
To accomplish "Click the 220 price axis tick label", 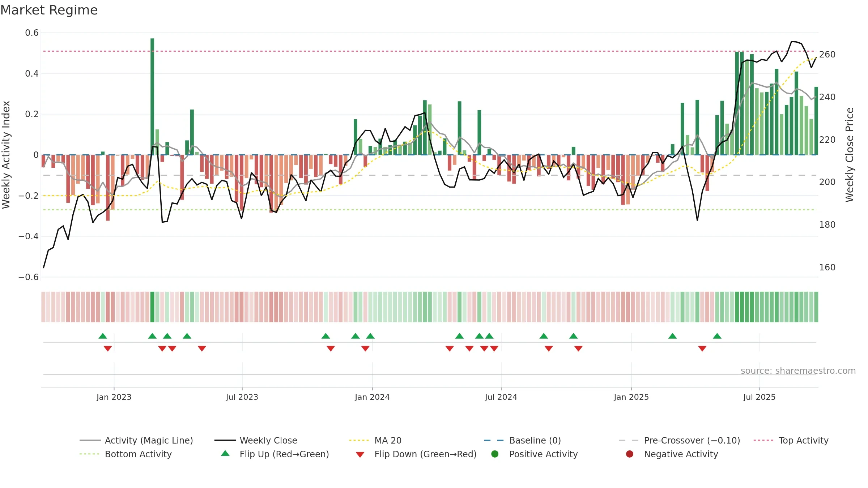I will (x=827, y=140).
